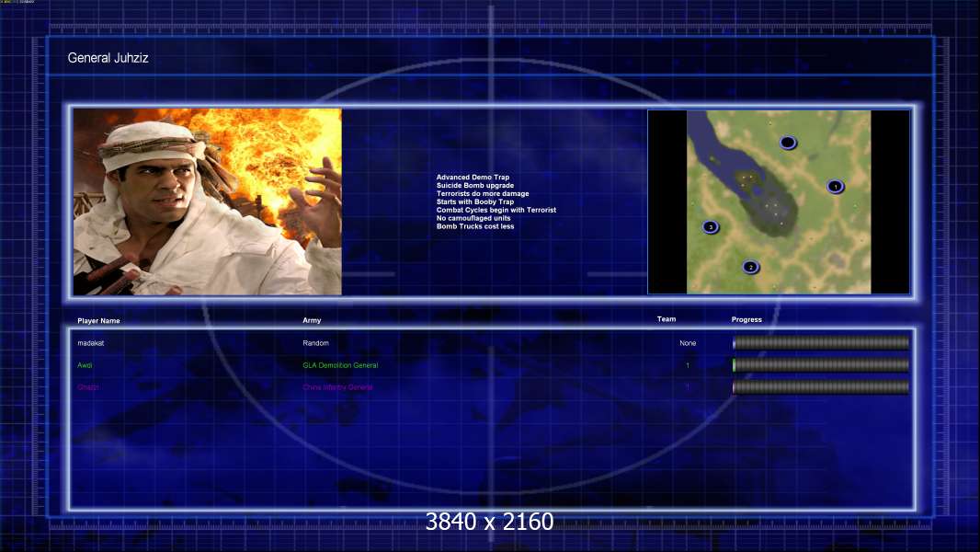Viewport: 980px width, 552px height.
Task: Click 'Bomb Trucks cost less' text
Action: [475, 226]
